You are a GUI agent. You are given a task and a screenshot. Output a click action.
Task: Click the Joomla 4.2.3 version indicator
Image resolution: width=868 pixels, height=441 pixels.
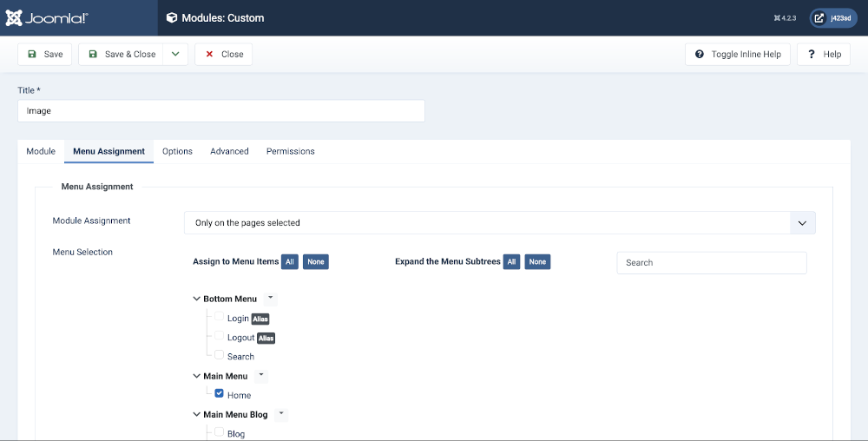click(x=785, y=18)
